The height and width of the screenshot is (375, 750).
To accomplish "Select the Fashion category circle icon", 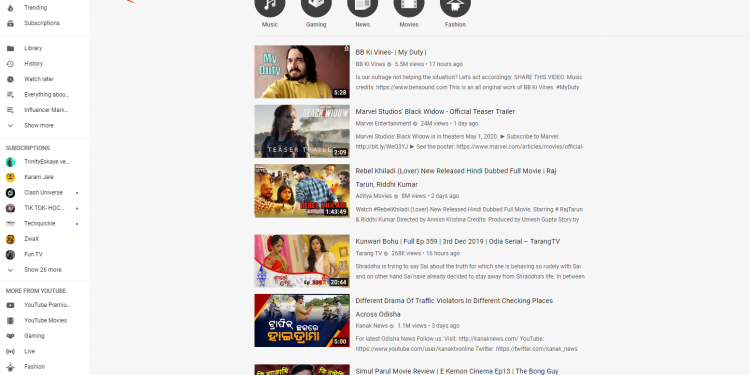I will pos(455,5).
